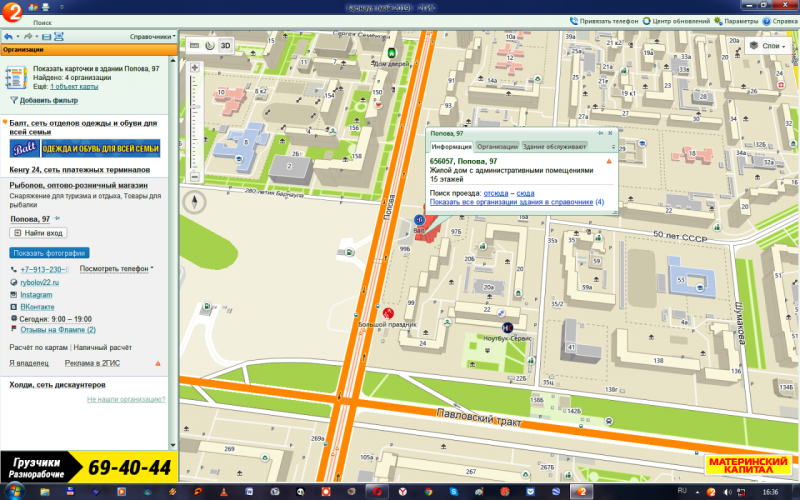Click the map zoom-out minus button
The height and width of the screenshot is (500, 800).
point(194,167)
